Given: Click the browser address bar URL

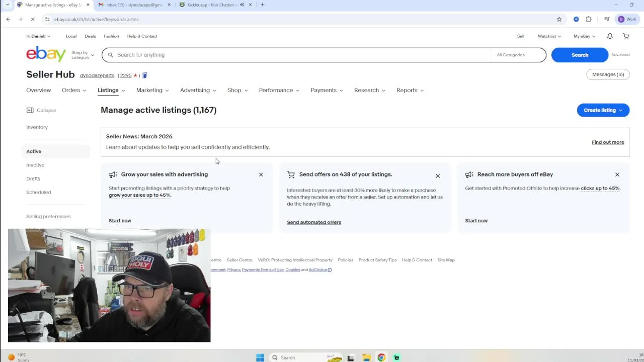Looking at the screenshot, I should coord(96,19).
